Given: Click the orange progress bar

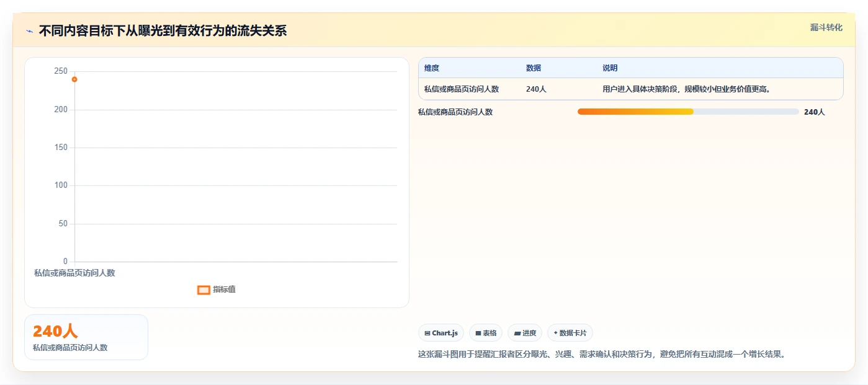Looking at the screenshot, I should pyautogui.click(x=635, y=112).
